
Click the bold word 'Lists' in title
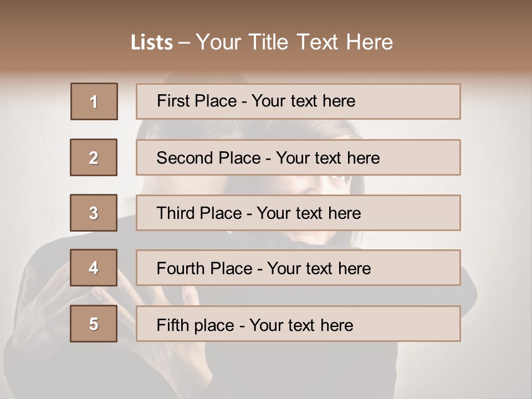151,42
